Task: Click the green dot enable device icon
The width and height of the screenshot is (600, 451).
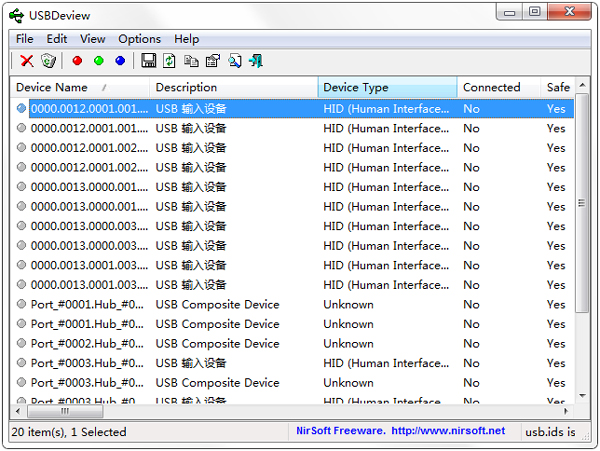Action: (x=99, y=61)
